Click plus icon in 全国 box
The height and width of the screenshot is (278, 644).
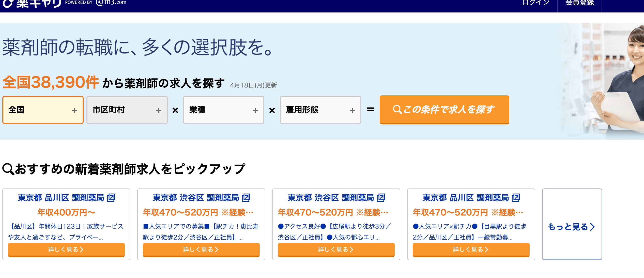tap(75, 110)
